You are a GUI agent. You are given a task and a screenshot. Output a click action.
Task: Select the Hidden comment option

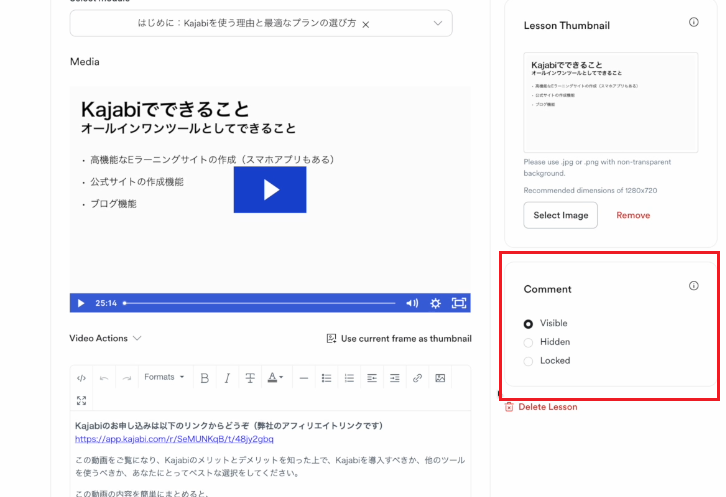click(528, 342)
